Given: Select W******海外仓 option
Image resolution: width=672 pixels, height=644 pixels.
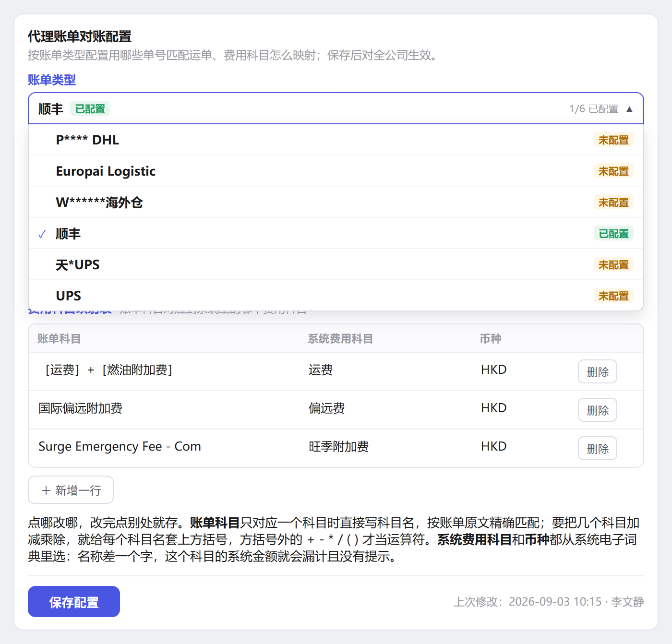Looking at the screenshot, I should coord(336,202).
